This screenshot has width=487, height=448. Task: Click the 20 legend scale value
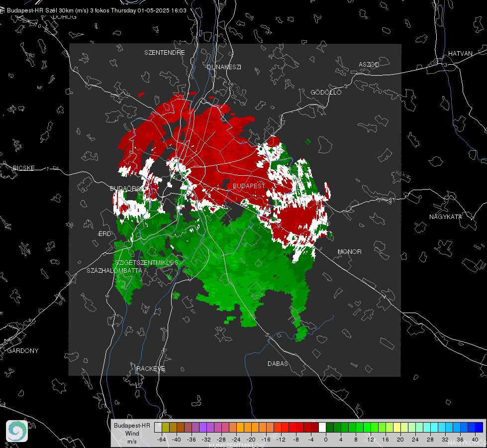pos(400,440)
